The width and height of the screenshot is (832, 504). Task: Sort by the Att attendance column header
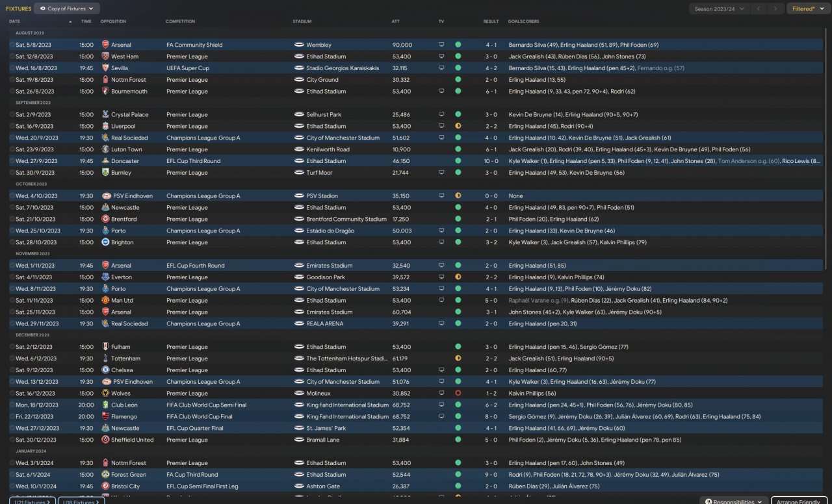tap(396, 21)
